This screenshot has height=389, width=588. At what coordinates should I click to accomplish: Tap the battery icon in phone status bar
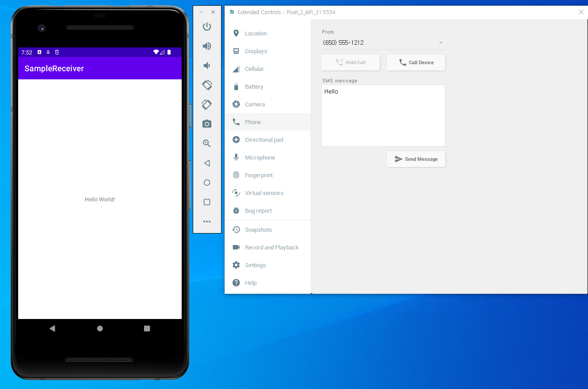[x=169, y=52]
